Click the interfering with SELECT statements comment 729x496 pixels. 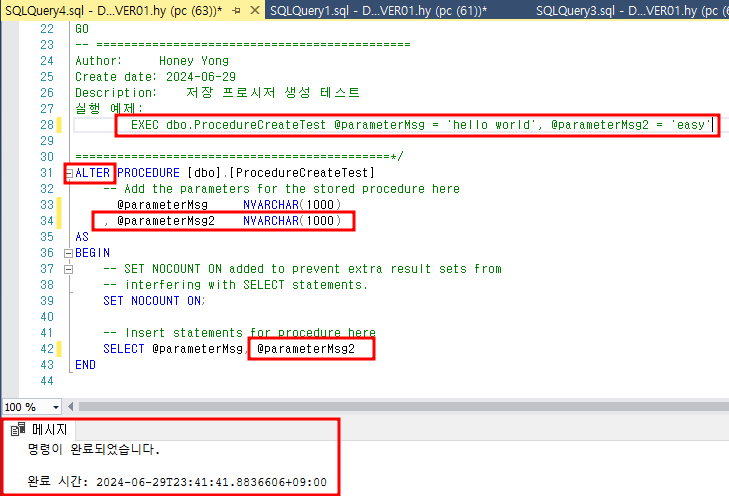point(235,285)
